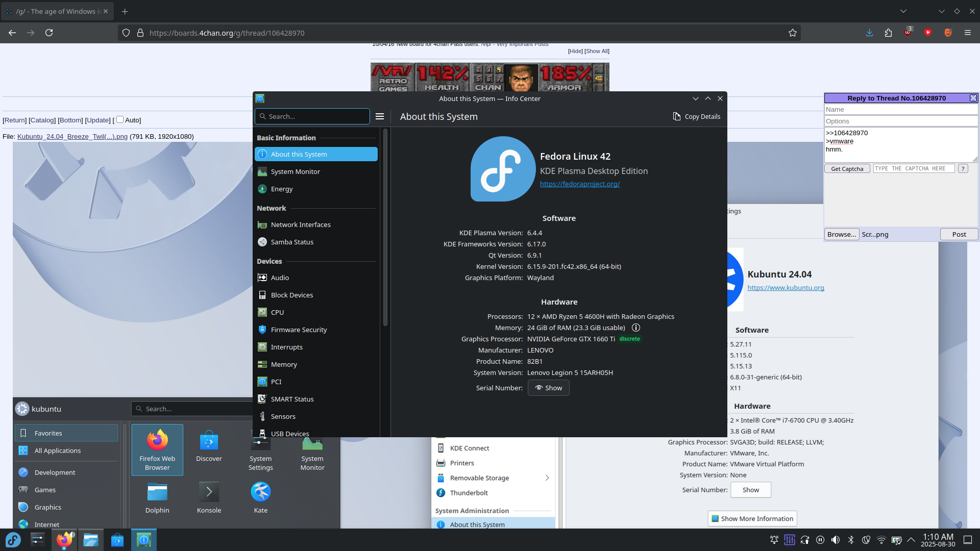The width and height of the screenshot is (980, 551).
Task: Open the CPU page icon in sidebar
Action: tap(262, 312)
